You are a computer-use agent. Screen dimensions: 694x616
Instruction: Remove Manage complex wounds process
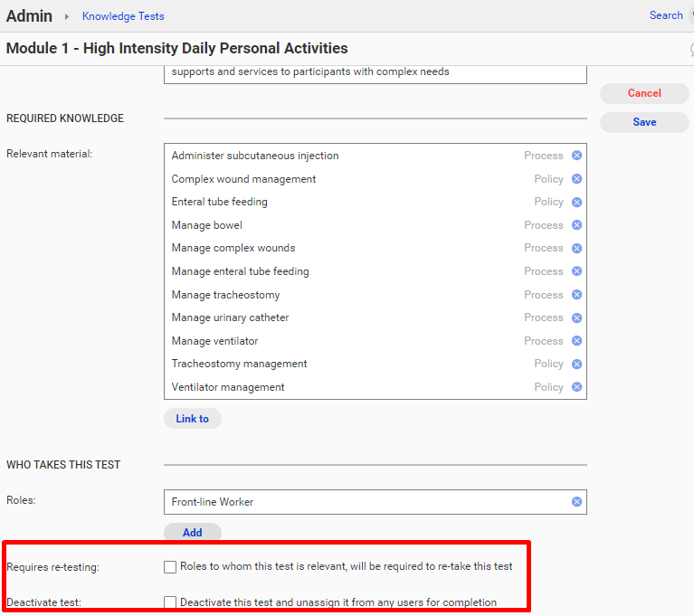[576, 249]
